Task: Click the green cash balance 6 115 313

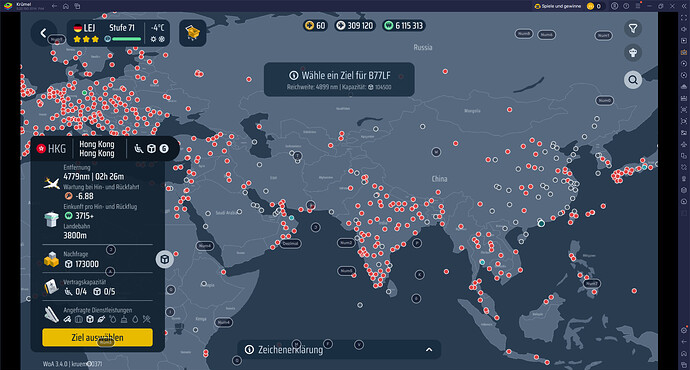Action: [x=404, y=26]
